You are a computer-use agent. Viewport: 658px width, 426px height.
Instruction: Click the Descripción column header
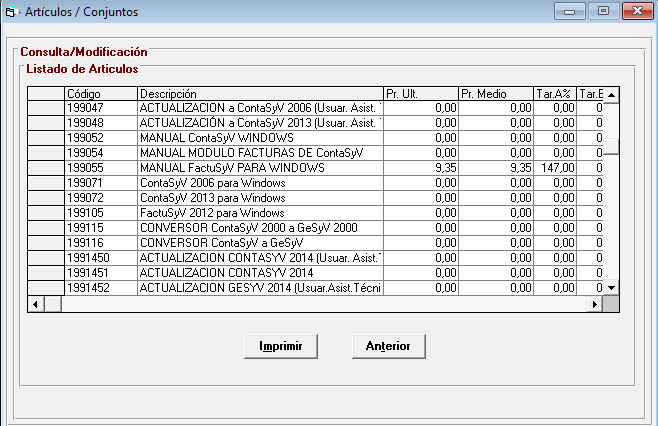[x=260, y=94]
